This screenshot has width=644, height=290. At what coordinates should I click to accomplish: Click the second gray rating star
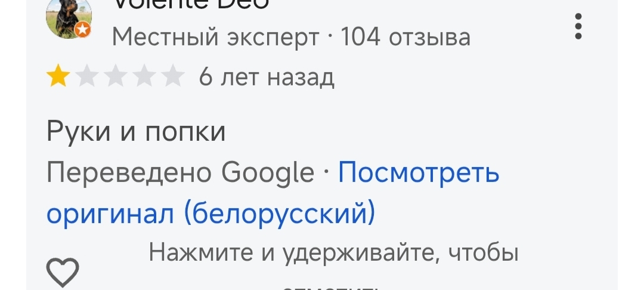pos(87,77)
